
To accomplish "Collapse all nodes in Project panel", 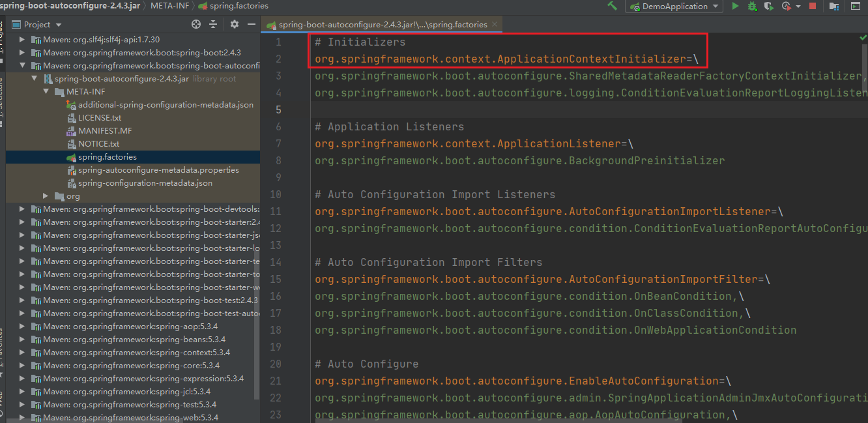I will pyautogui.click(x=213, y=24).
